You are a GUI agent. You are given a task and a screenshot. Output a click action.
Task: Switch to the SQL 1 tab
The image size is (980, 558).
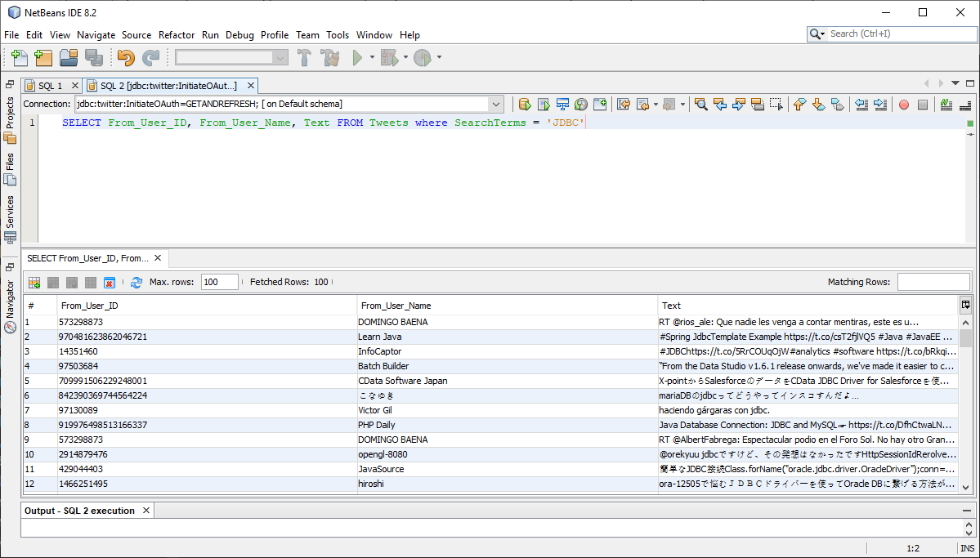click(50, 85)
